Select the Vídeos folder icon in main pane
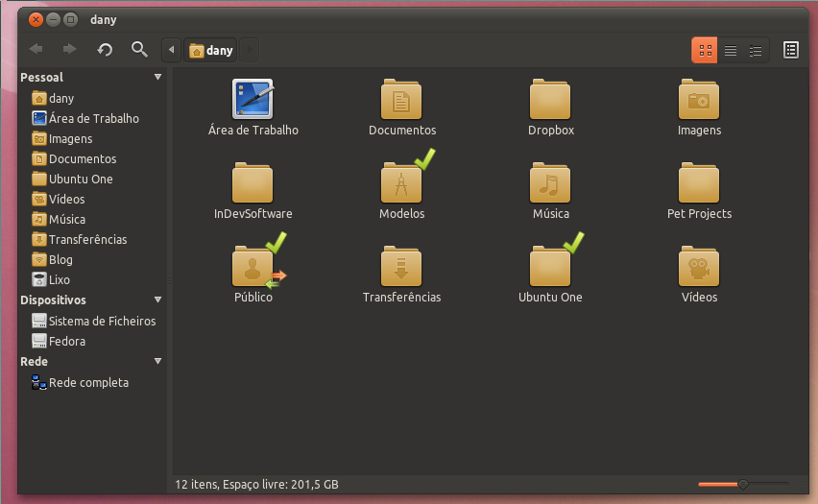The image size is (818, 504). pyautogui.click(x=699, y=266)
